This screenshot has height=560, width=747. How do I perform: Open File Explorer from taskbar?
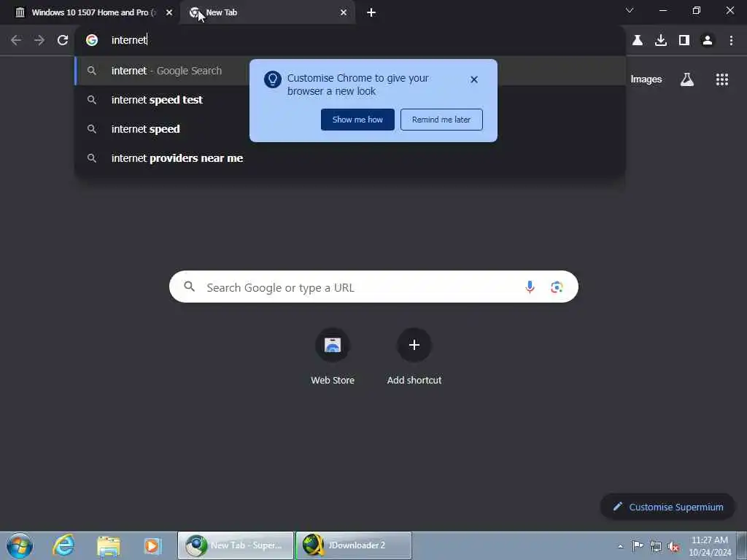pos(109,545)
